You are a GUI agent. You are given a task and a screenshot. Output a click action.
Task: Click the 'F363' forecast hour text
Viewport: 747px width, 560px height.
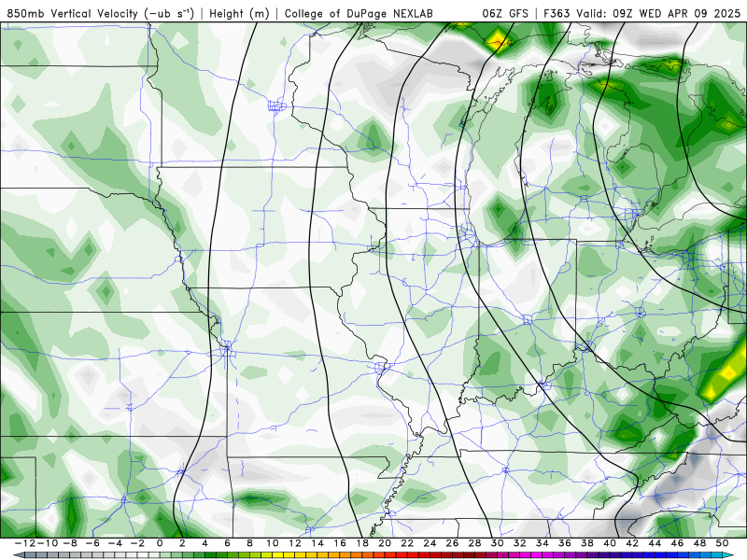(557, 14)
